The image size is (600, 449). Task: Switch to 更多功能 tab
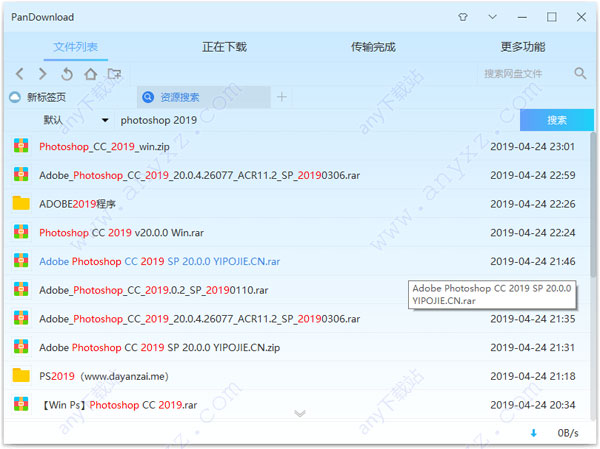click(x=522, y=47)
